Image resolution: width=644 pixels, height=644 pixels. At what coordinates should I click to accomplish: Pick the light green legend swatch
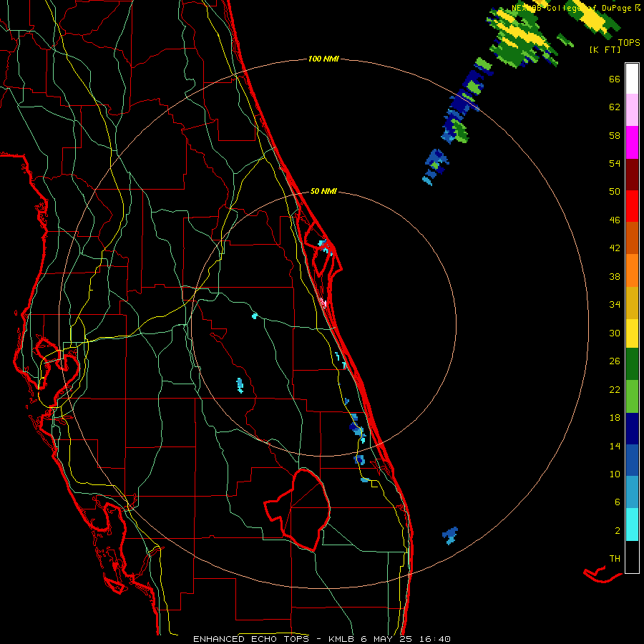tap(632, 396)
